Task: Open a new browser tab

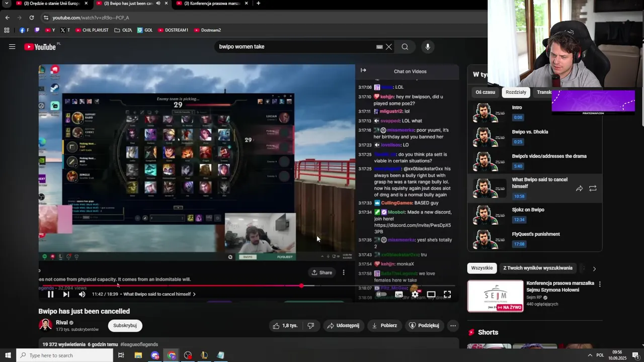Action: tap(258, 4)
